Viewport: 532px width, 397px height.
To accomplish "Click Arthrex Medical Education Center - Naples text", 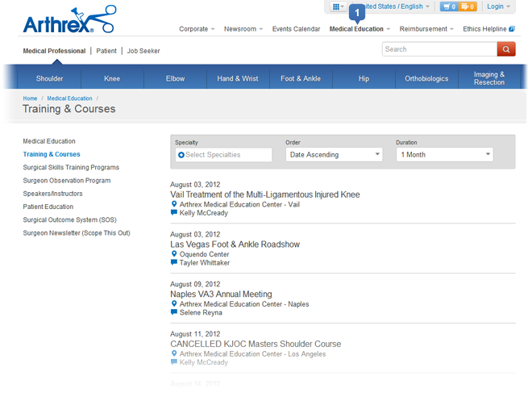I will 244,304.
